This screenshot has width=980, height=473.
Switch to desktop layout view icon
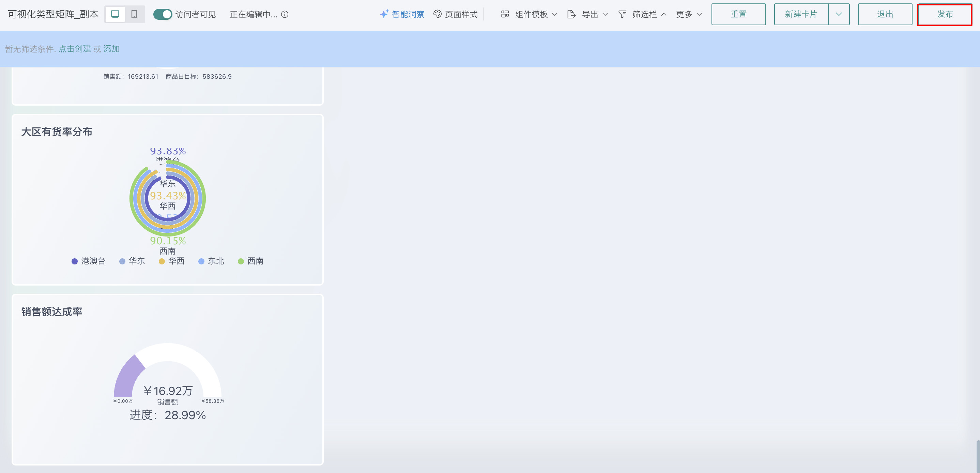[x=115, y=14]
